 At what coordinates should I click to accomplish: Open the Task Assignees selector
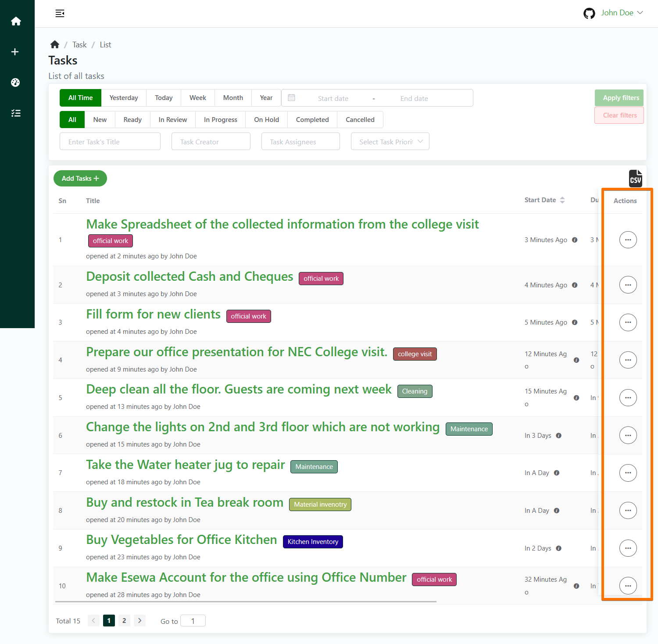coord(300,142)
